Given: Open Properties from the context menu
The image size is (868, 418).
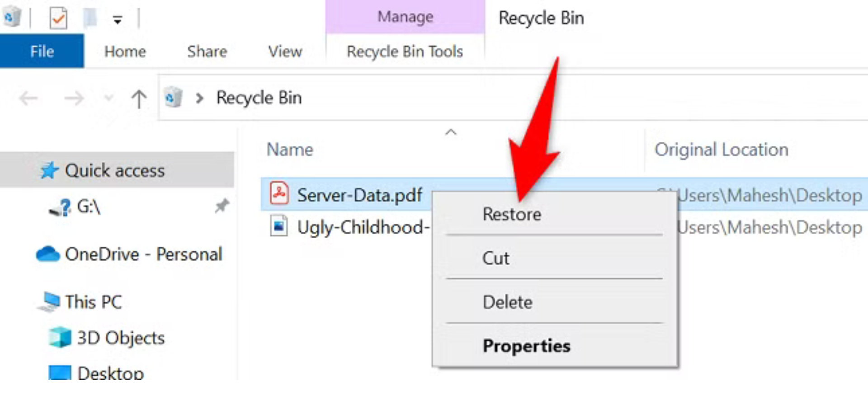Looking at the screenshot, I should click(x=526, y=346).
